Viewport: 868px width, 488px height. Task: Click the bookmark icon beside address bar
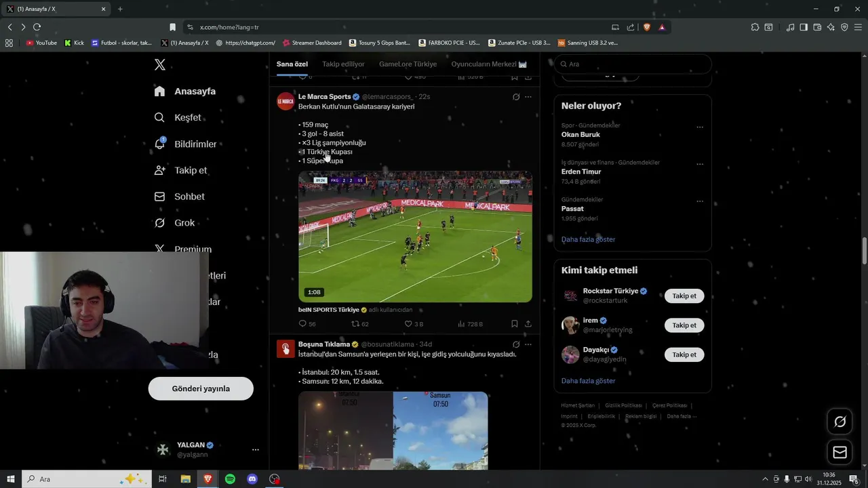pos(172,27)
